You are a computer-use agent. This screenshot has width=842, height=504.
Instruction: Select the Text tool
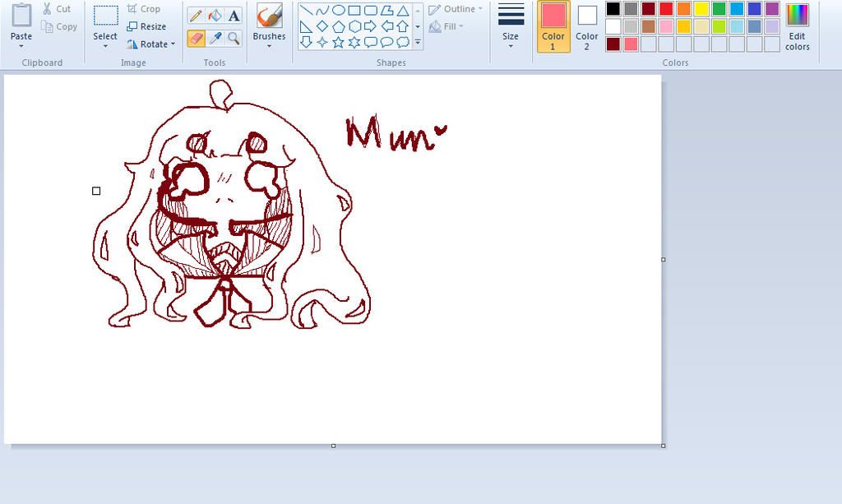point(234,16)
